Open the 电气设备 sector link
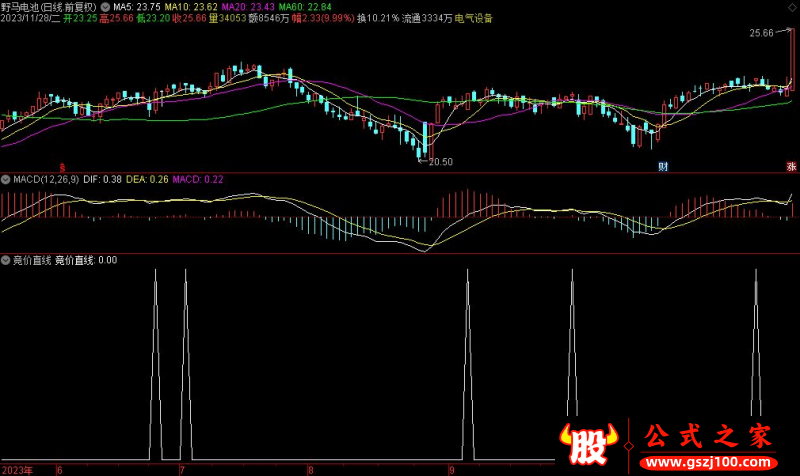The image size is (800, 476). (x=473, y=18)
